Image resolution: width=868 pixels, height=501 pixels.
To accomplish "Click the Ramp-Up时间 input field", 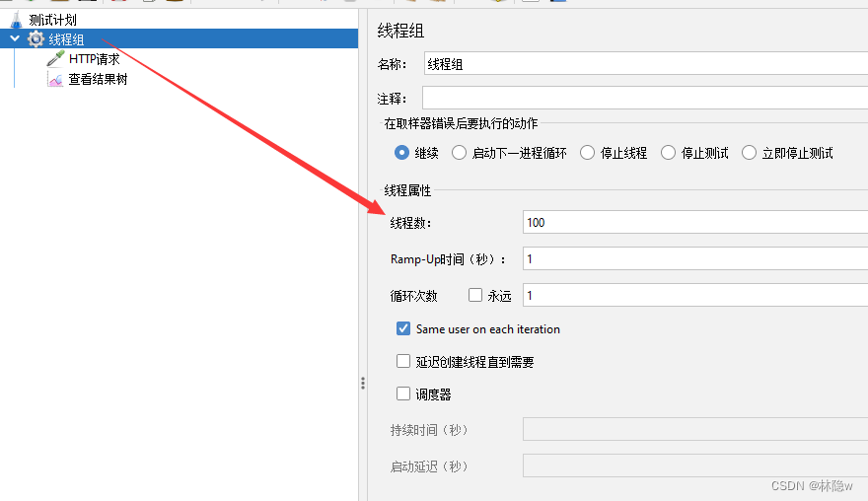I will tap(695, 258).
